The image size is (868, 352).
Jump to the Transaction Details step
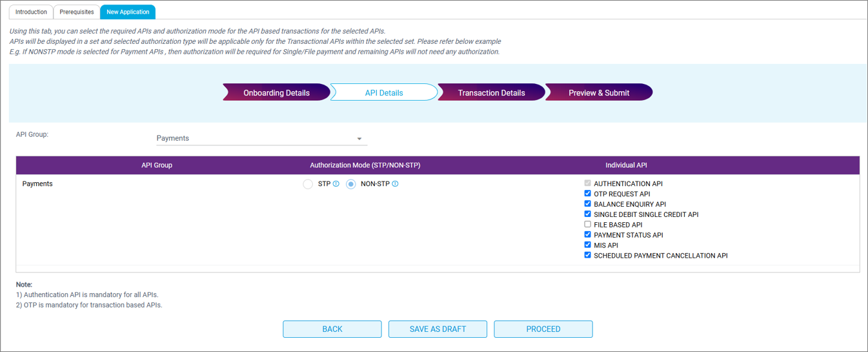[491, 93]
